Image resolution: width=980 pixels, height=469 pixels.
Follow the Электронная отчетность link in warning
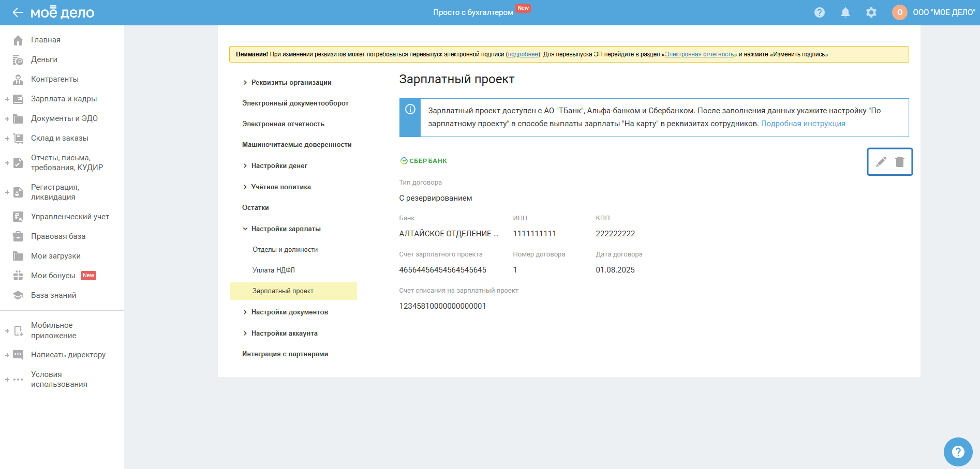[700, 54]
